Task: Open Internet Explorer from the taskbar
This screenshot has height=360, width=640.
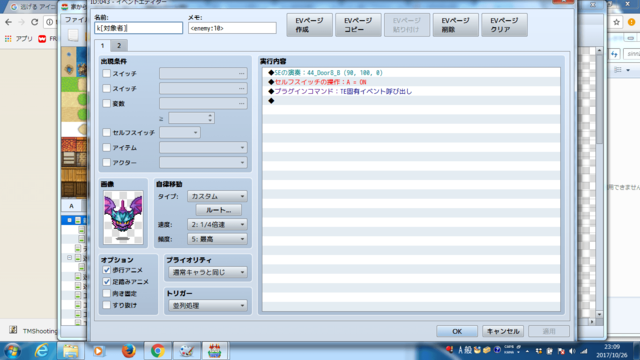Action: (41, 351)
